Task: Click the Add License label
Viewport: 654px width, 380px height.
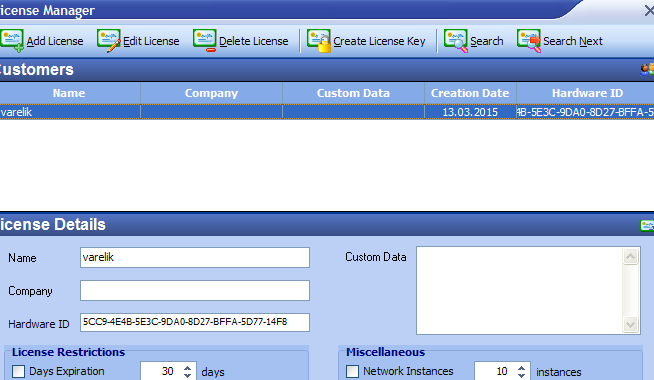Action: pyautogui.click(x=55, y=41)
